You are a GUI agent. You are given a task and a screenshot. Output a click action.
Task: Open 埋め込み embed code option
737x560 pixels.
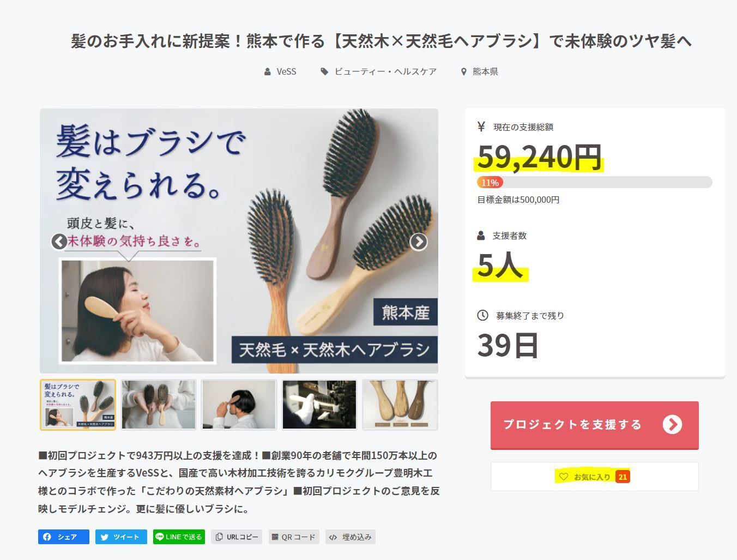tap(351, 537)
